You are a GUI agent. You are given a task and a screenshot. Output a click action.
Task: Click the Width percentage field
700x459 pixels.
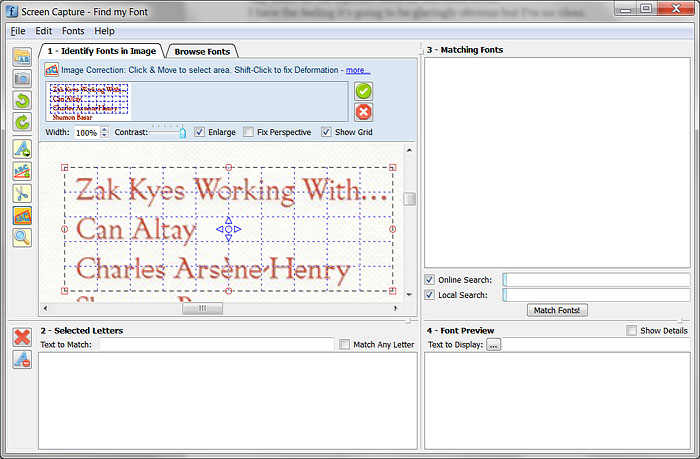click(x=87, y=133)
